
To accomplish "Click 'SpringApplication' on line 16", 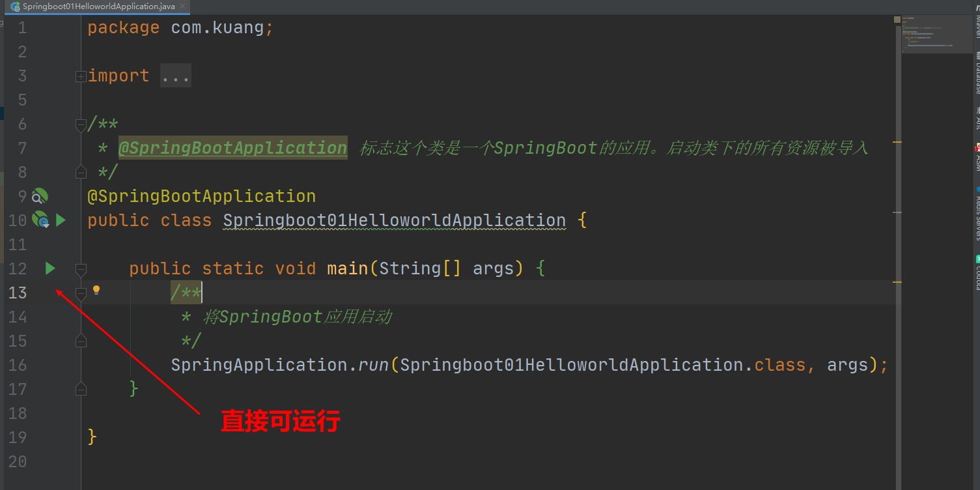I will click(259, 365).
